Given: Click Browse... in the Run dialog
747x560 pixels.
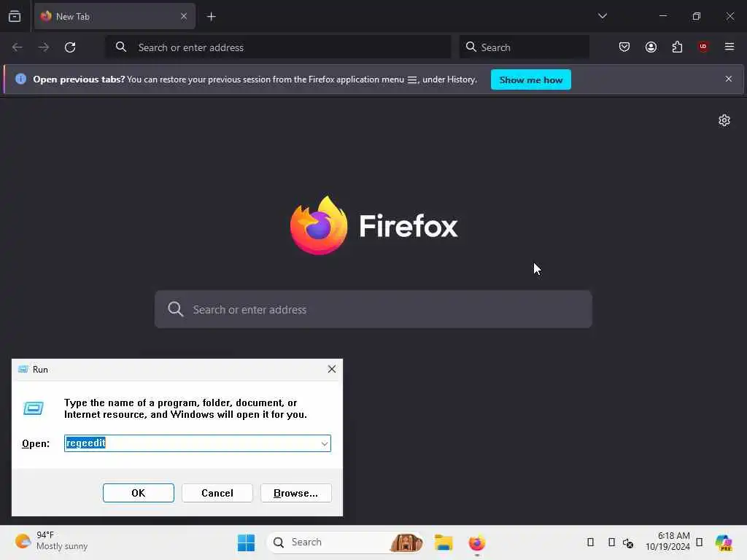Looking at the screenshot, I should click(296, 493).
